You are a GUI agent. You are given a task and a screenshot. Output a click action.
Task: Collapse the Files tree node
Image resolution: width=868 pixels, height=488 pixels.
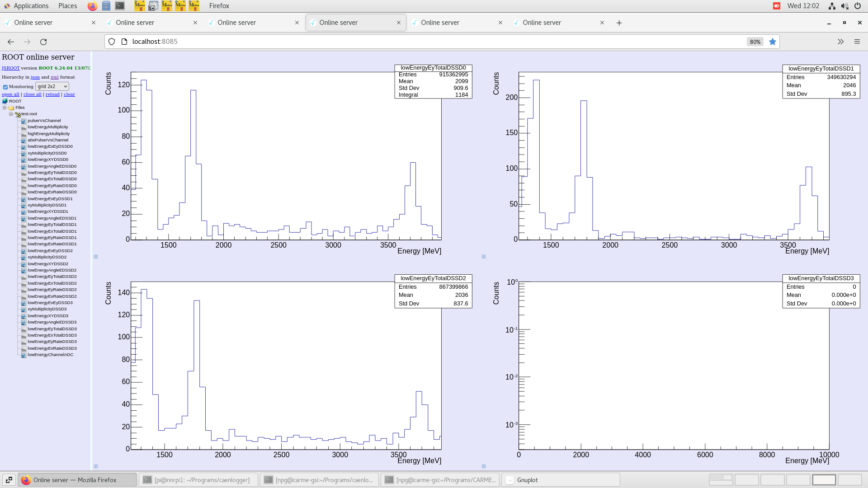click(x=5, y=108)
